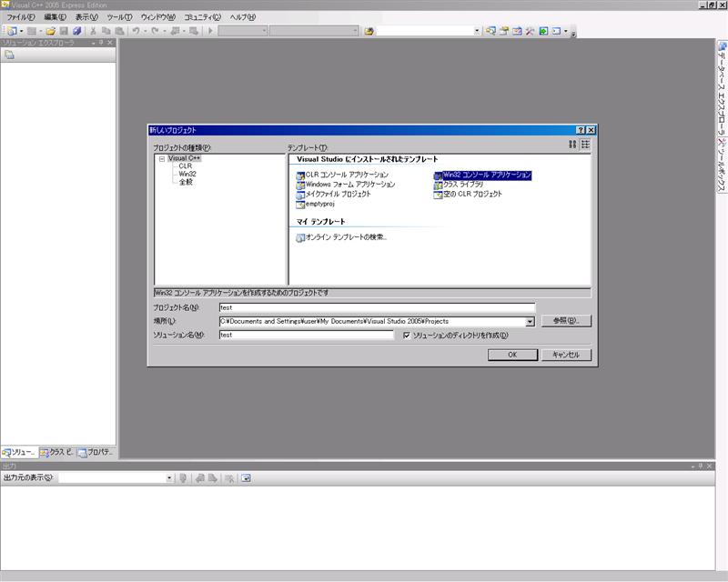
Task: Open the Start Page green icon in toolbar
Action: (543, 31)
